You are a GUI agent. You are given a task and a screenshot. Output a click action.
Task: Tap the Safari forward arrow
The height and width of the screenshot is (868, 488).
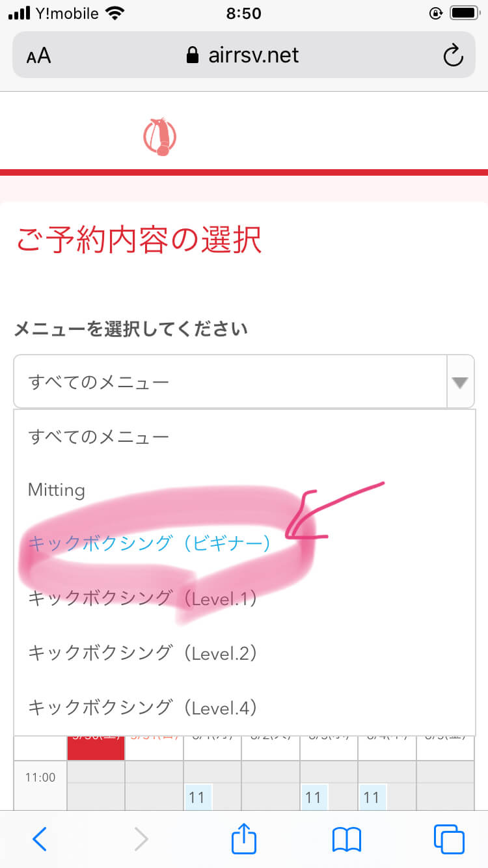[141, 839]
